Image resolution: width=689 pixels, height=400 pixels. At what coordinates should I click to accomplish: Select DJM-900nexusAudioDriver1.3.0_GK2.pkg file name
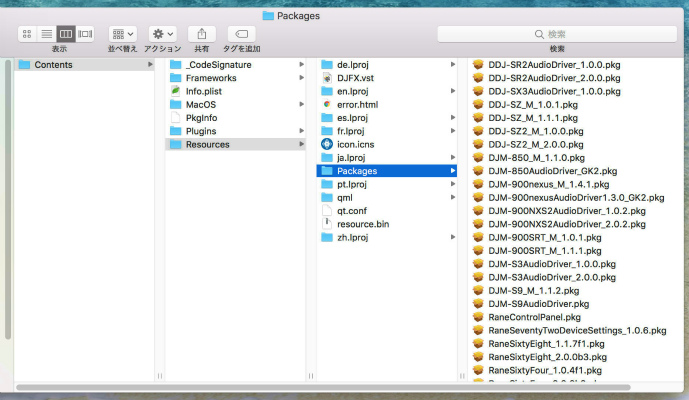[x=576, y=197]
